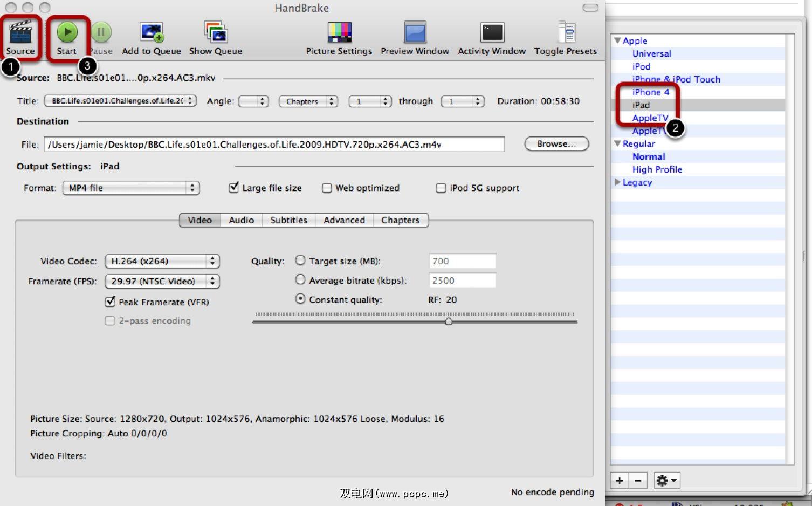This screenshot has width=812, height=506.
Task: Open Show Queue from the toolbar
Action: pyautogui.click(x=216, y=32)
